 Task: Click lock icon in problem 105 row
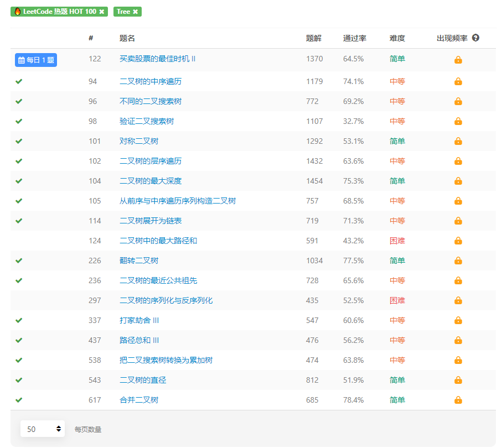(x=458, y=201)
